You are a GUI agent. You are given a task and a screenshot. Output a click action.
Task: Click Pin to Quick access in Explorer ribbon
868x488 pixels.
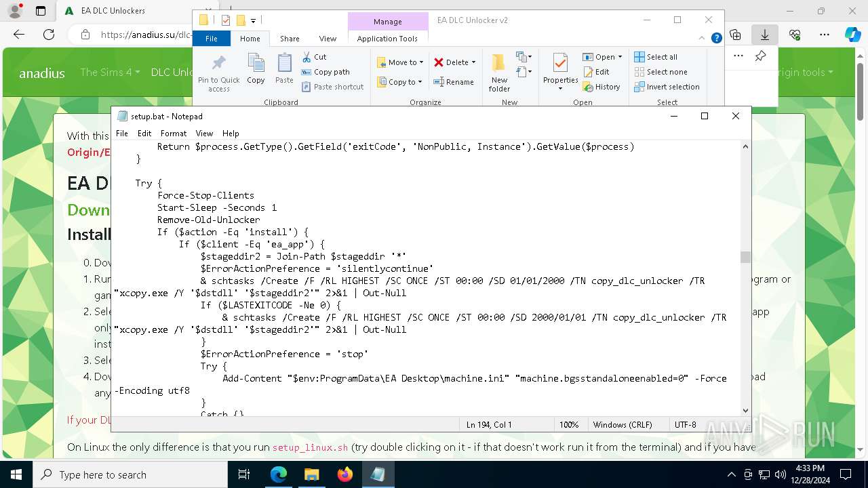pyautogui.click(x=218, y=73)
